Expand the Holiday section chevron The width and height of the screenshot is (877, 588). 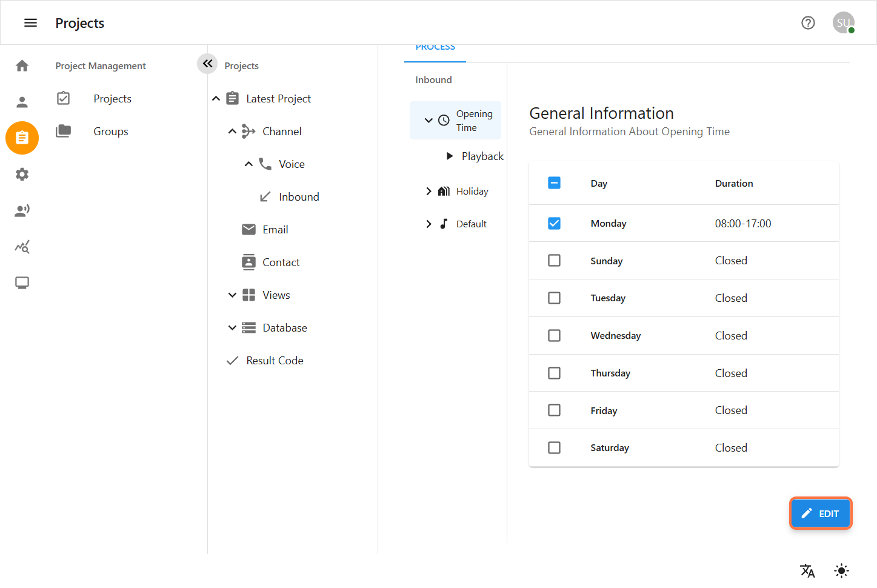pyautogui.click(x=428, y=192)
